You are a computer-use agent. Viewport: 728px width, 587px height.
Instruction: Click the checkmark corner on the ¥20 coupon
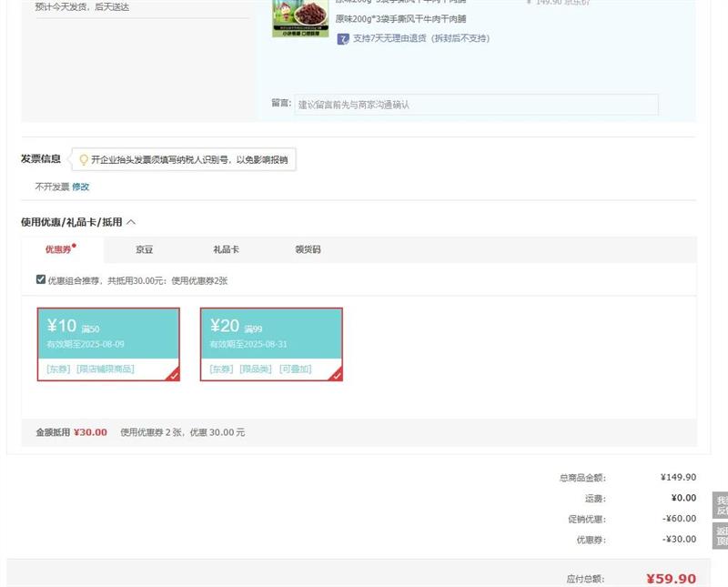click(336, 375)
